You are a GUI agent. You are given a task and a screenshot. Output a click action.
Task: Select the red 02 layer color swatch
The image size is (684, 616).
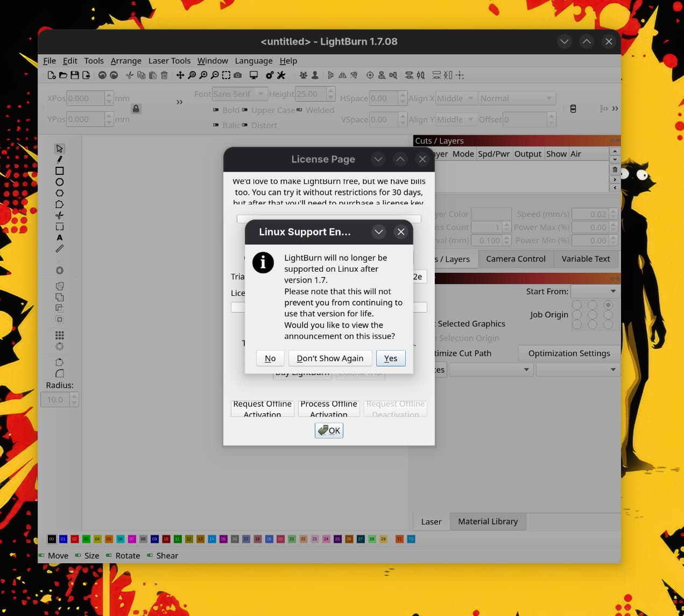click(x=75, y=539)
